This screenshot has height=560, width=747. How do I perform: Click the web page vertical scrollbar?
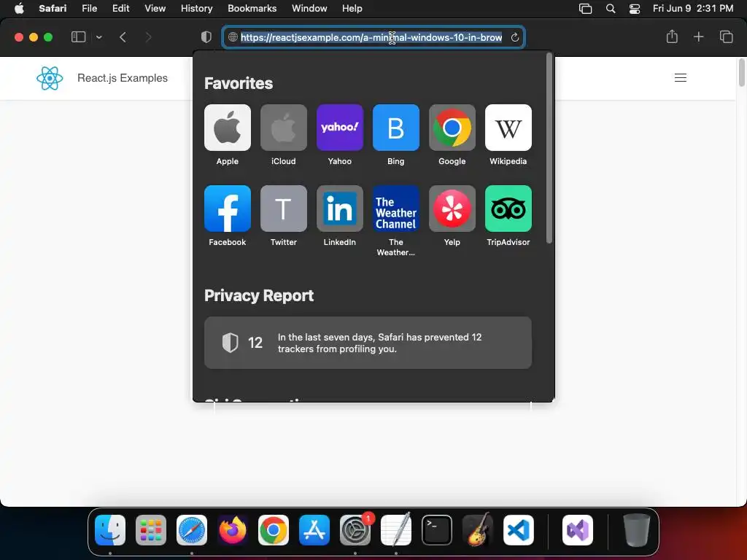click(742, 72)
